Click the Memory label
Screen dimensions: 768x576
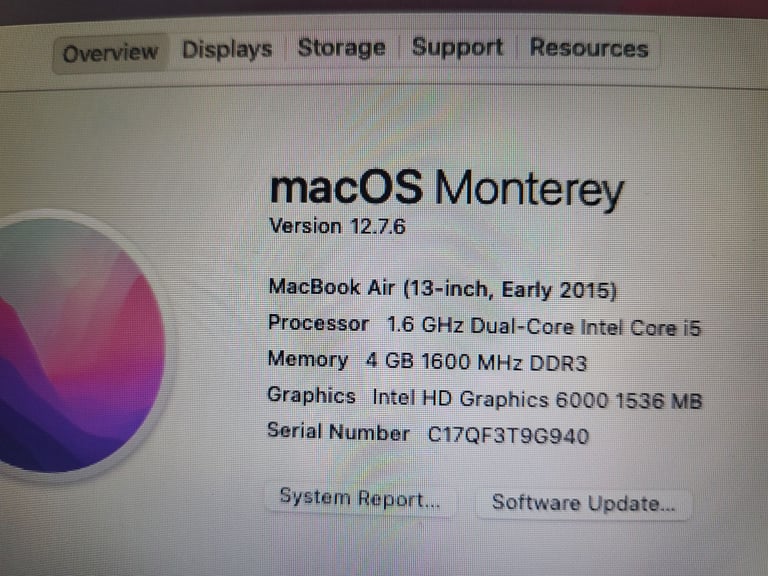click(308, 360)
